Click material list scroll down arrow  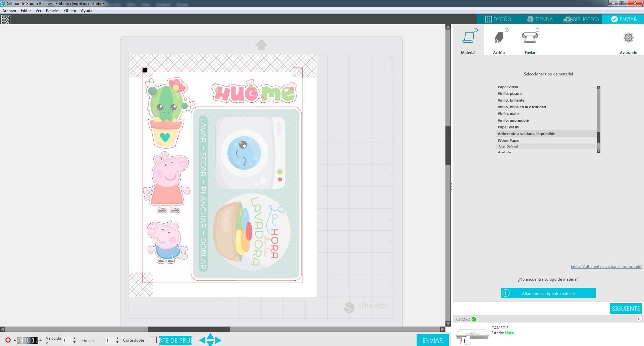point(599,151)
